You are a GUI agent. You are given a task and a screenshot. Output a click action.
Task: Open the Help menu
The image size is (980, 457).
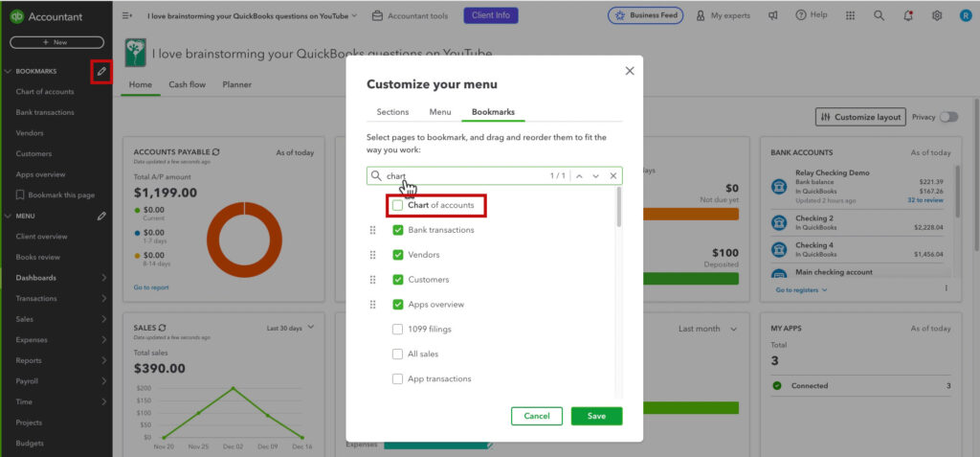[x=812, y=15]
